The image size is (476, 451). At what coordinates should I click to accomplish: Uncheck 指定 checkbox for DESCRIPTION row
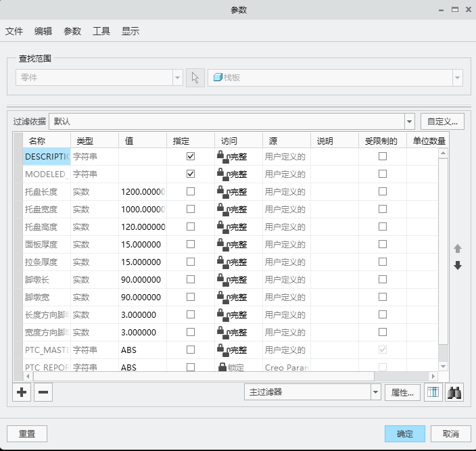pos(191,156)
